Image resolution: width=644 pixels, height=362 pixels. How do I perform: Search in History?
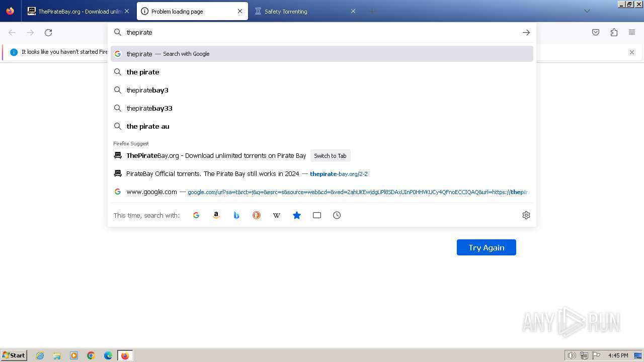click(x=337, y=215)
